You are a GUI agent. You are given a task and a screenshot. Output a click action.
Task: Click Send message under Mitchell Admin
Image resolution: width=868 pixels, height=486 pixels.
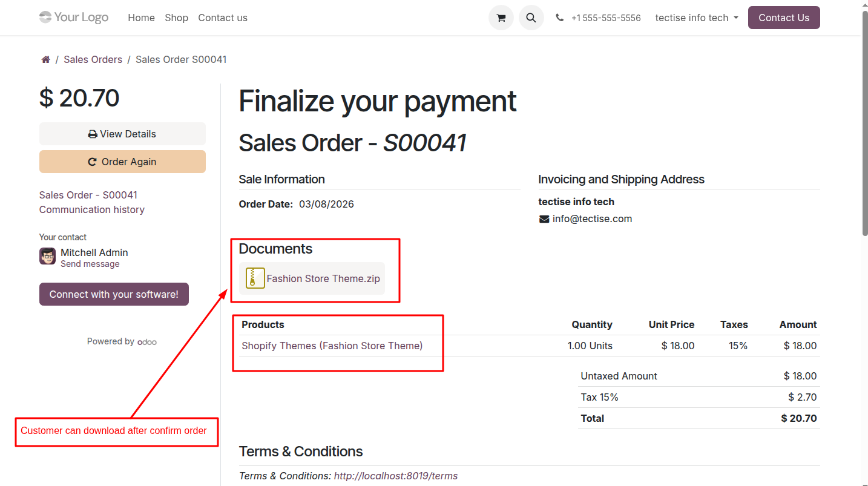tap(90, 264)
